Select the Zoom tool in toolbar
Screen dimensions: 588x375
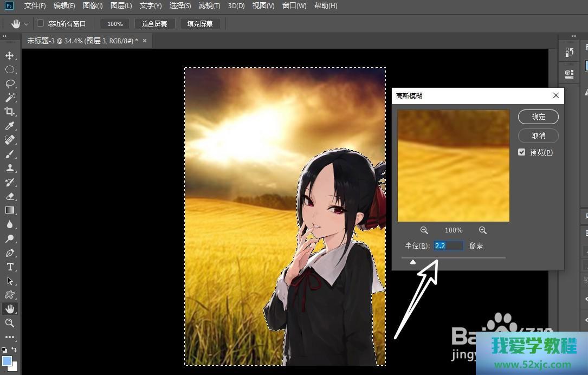pos(9,323)
